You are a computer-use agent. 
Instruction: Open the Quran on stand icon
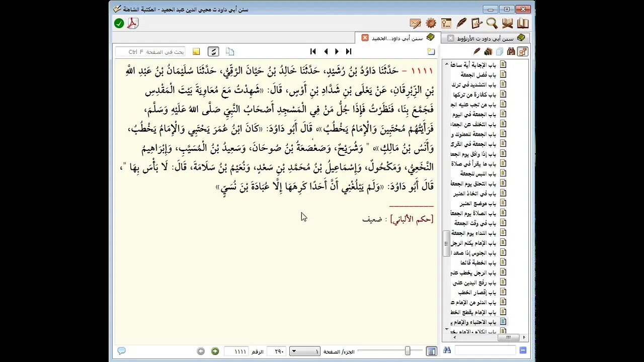508,23
